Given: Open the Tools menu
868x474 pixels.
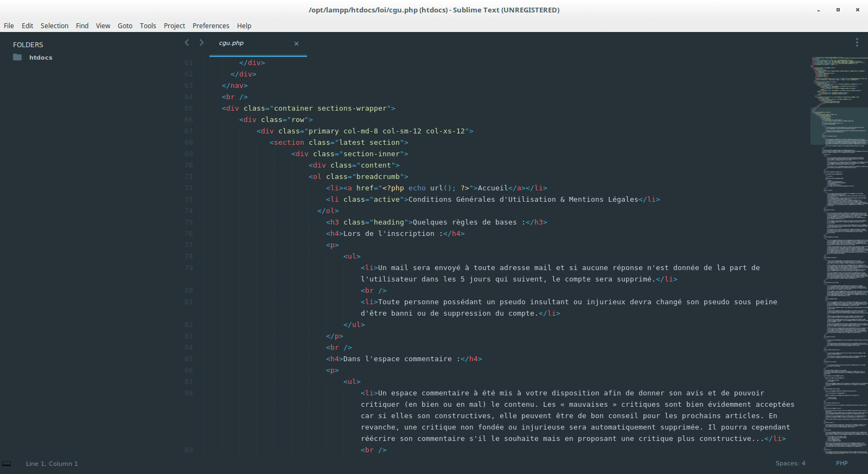Looking at the screenshot, I should click(148, 25).
